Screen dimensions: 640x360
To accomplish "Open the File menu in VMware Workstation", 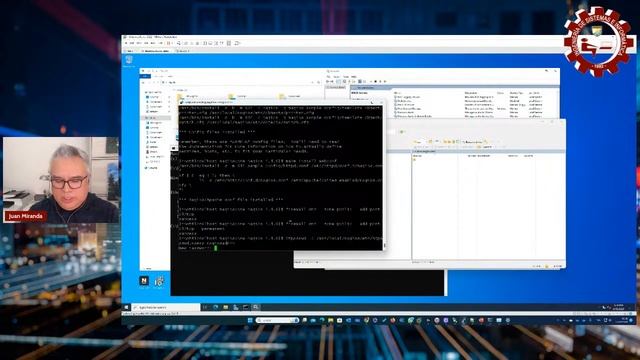I will tap(127, 43).
